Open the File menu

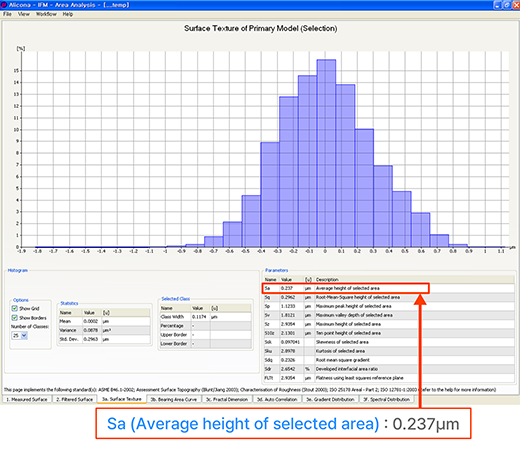pyautogui.click(x=7, y=14)
